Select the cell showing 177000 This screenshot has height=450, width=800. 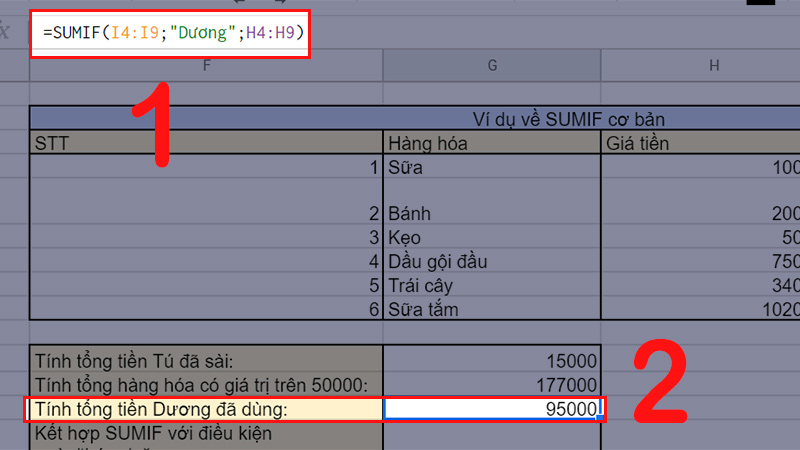pyautogui.click(x=491, y=385)
